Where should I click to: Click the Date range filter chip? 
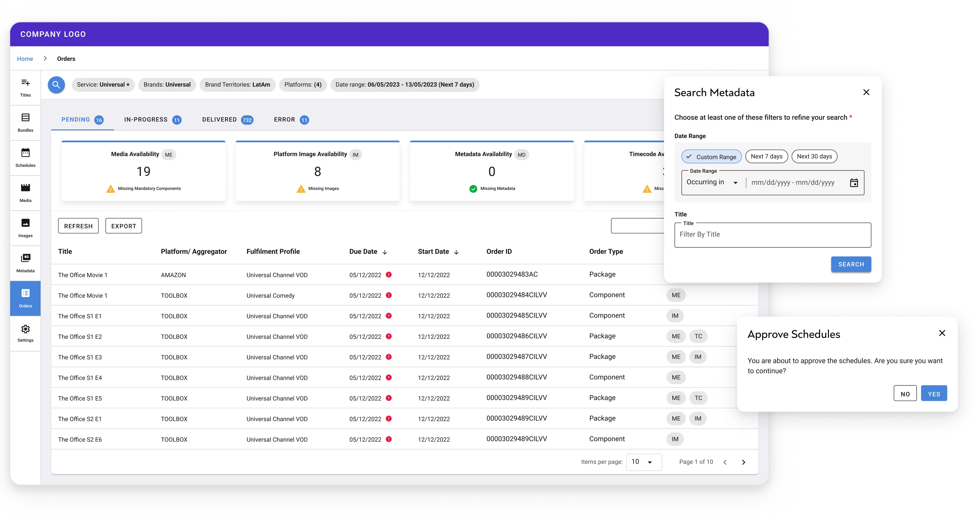[405, 84]
